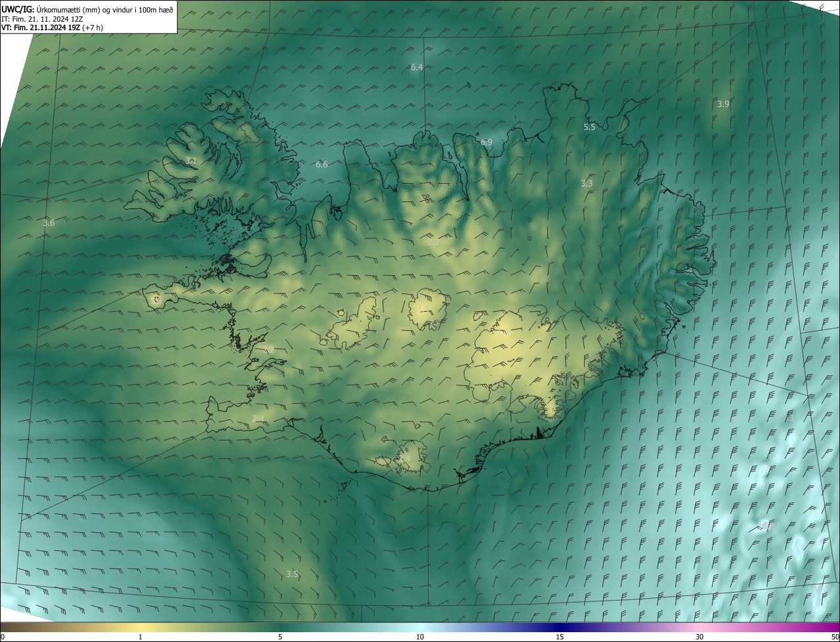Click the color scale tick label 10

tap(420, 637)
